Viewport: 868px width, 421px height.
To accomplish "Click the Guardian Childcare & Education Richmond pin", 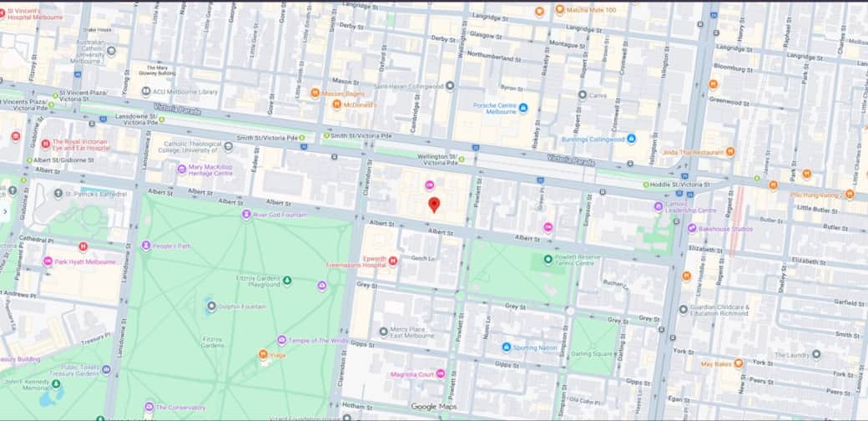I will [x=683, y=309].
